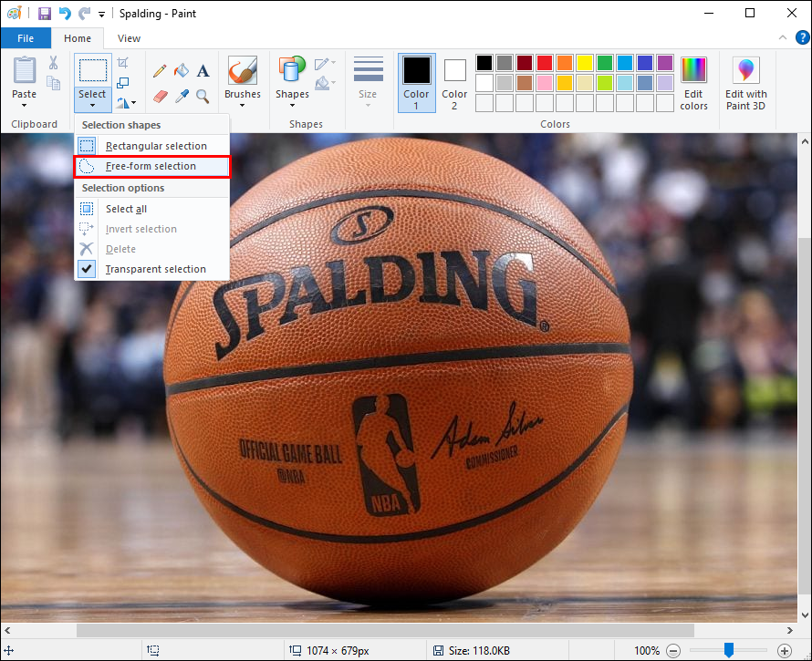This screenshot has width=812, height=661.
Task: Select the Eraser tool
Action: point(160,96)
